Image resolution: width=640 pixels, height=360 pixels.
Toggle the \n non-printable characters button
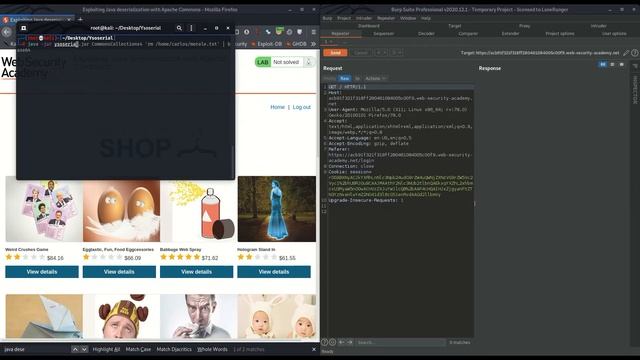[357, 78]
